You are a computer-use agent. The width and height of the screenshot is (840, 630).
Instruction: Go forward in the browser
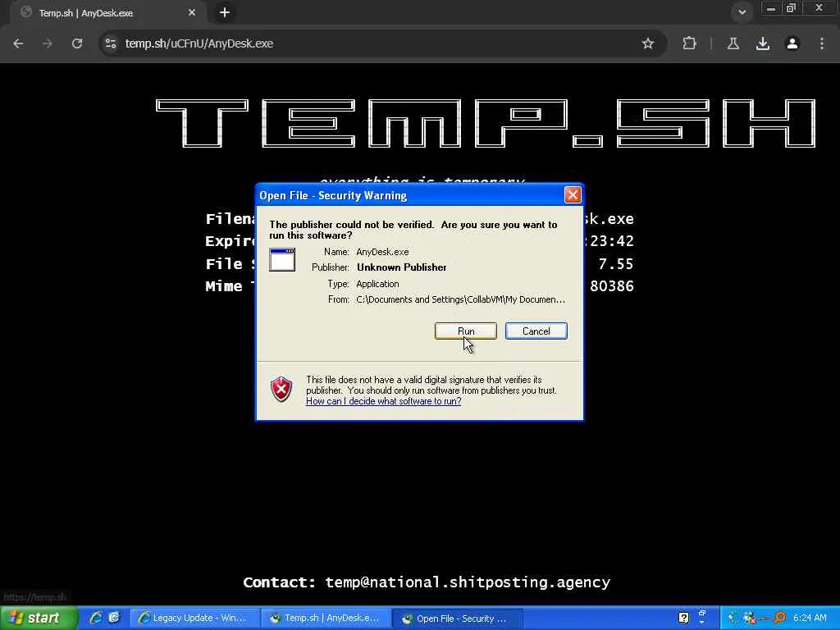(x=48, y=43)
